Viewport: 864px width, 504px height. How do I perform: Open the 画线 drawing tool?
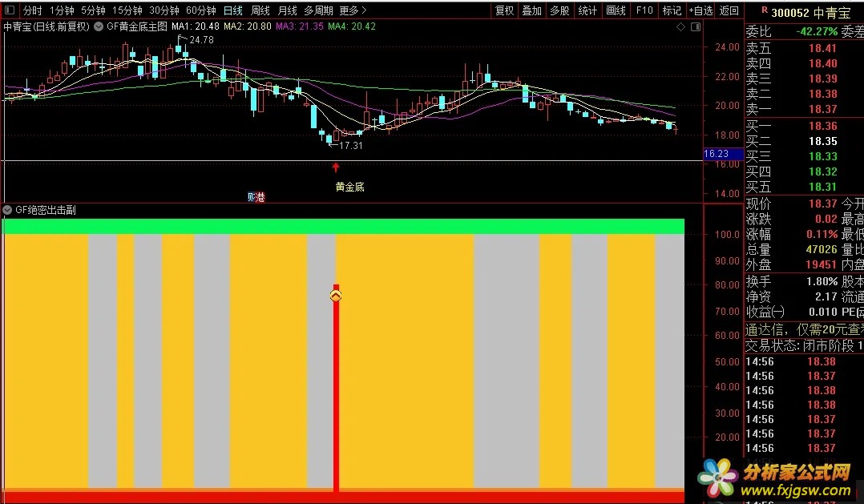[x=616, y=10]
